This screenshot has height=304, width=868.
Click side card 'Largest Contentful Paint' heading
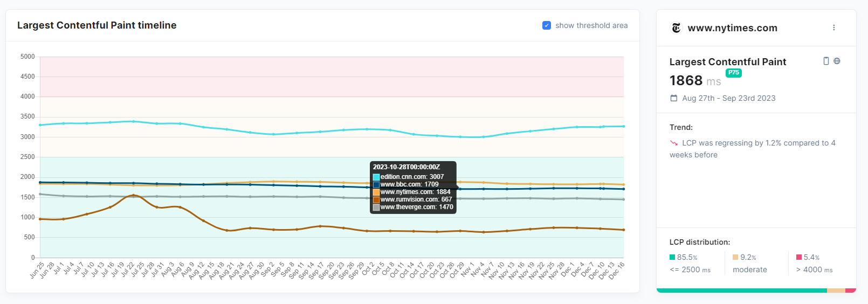click(x=728, y=62)
